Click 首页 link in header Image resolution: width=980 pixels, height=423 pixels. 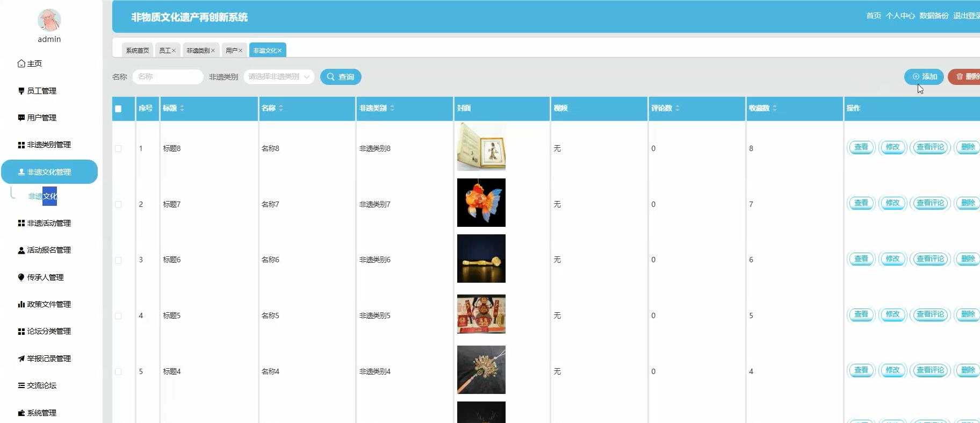[x=874, y=16]
